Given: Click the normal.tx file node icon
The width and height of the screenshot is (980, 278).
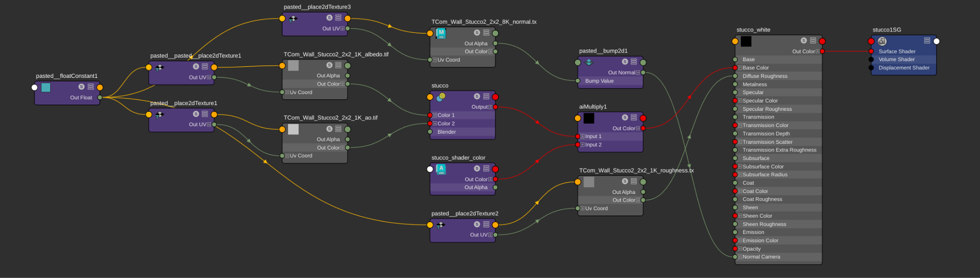Looking at the screenshot, I should coord(441,33).
